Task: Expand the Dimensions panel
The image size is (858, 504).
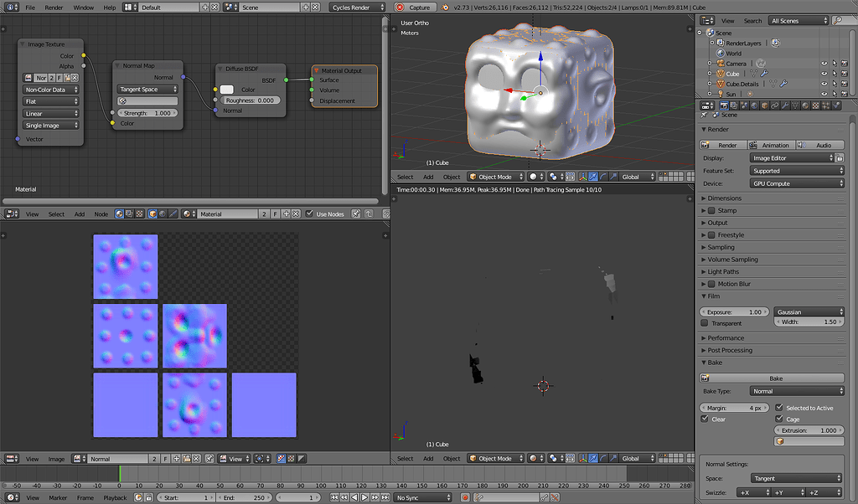Action: coord(724,198)
